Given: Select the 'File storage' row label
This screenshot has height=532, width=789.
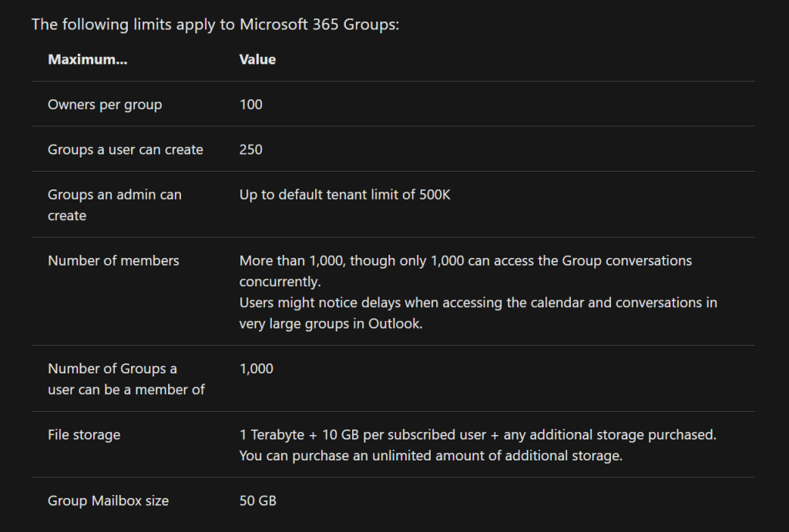Looking at the screenshot, I should [x=84, y=435].
